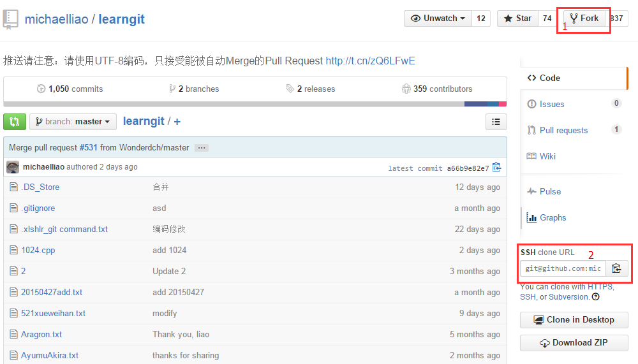Open the file named 2
Screen dimensions: 638x364
pyautogui.click(x=23, y=272)
